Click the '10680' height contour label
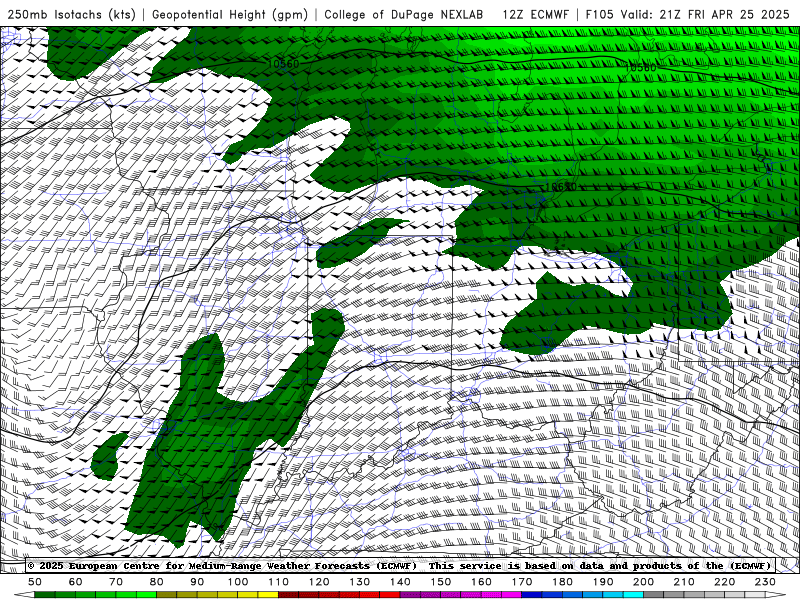Image resolution: width=800 pixels, height=600 pixels. coord(561,187)
